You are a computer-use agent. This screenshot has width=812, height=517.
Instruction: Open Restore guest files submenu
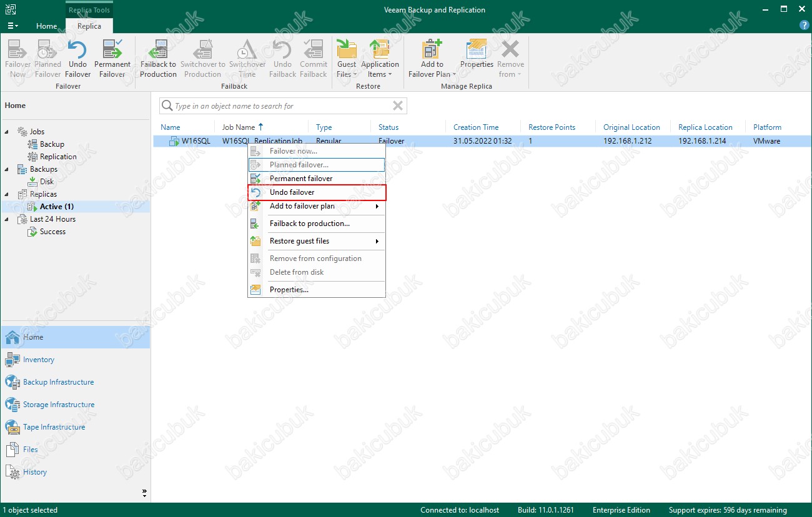click(317, 241)
